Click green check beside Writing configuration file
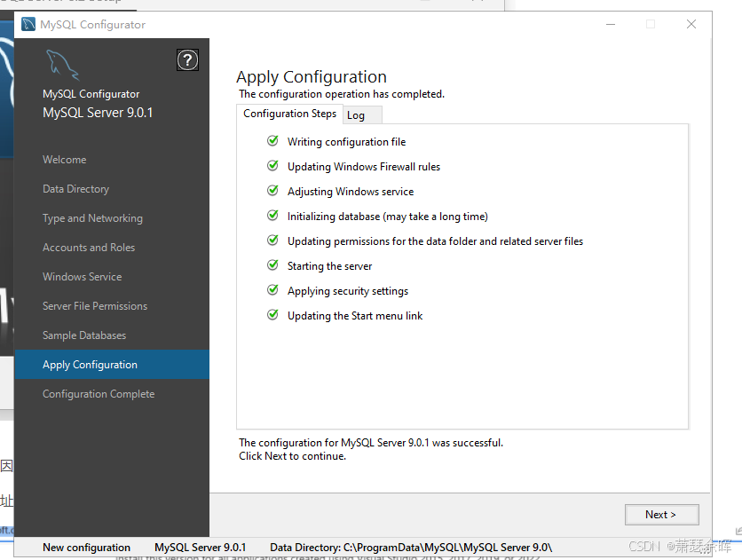Viewport: 742px width, 560px height. coord(272,141)
